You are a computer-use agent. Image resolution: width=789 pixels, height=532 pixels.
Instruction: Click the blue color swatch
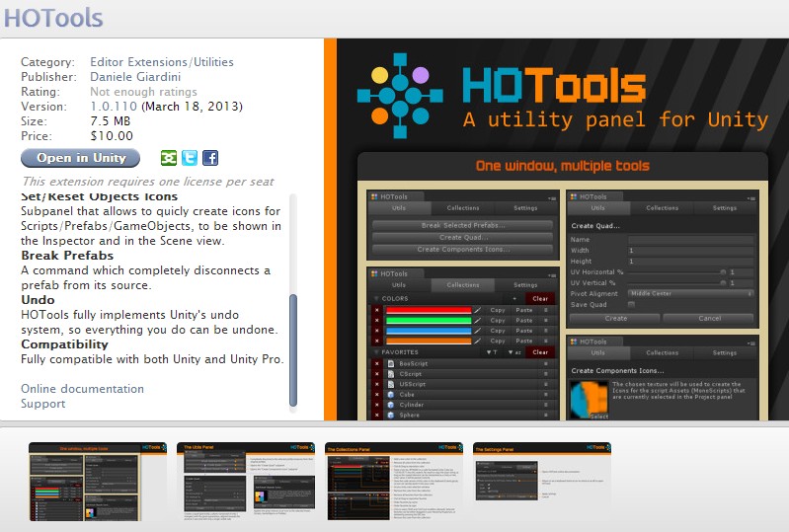pos(429,331)
